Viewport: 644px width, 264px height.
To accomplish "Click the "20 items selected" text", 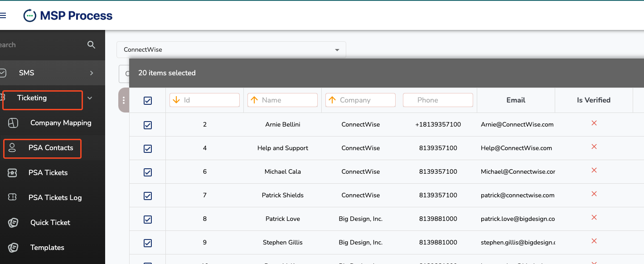I will pos(167,73).
